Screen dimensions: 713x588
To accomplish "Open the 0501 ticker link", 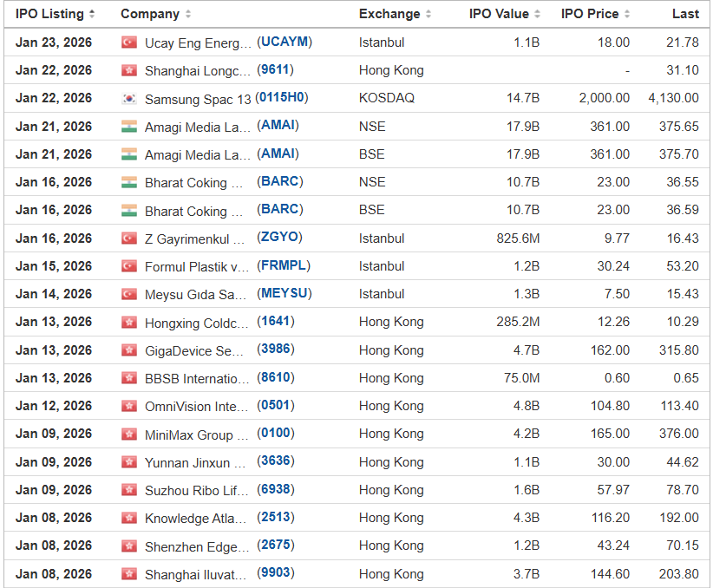I will pyautogui.click(x=276, y=405).
